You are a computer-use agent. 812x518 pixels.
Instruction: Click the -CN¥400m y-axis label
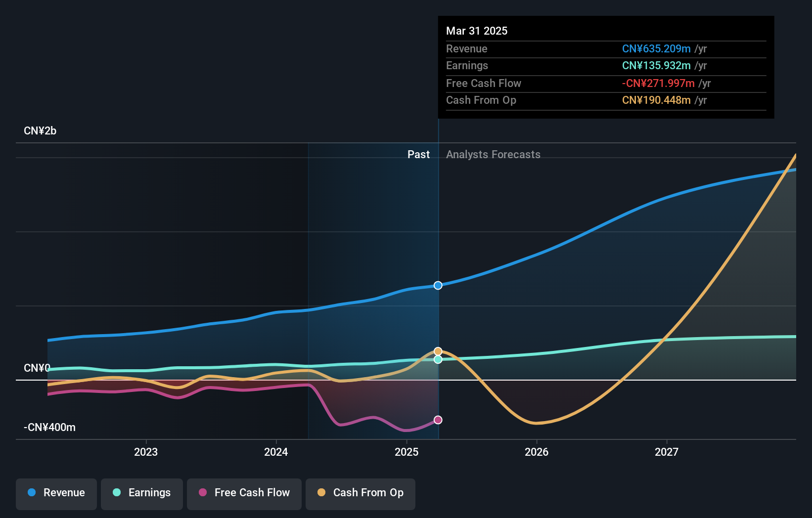point(49,428)
